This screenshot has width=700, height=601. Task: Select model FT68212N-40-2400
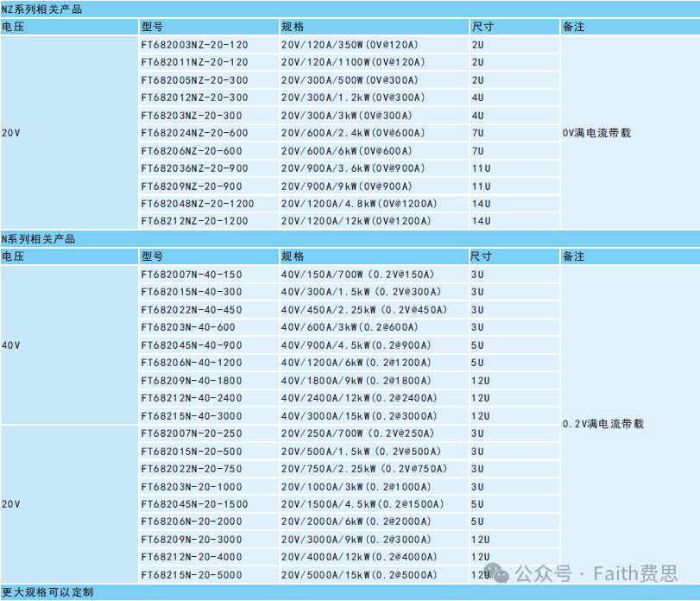[192, 398]
